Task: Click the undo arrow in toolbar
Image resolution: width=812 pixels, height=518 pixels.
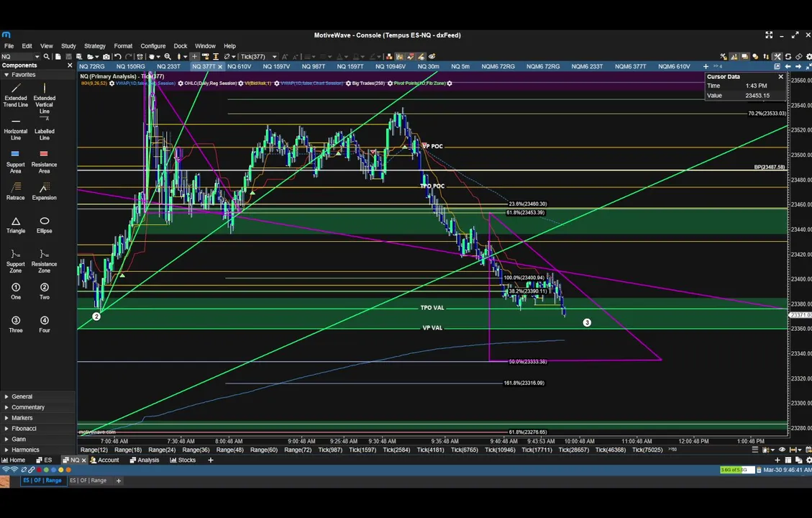Action: coord(117,56)
